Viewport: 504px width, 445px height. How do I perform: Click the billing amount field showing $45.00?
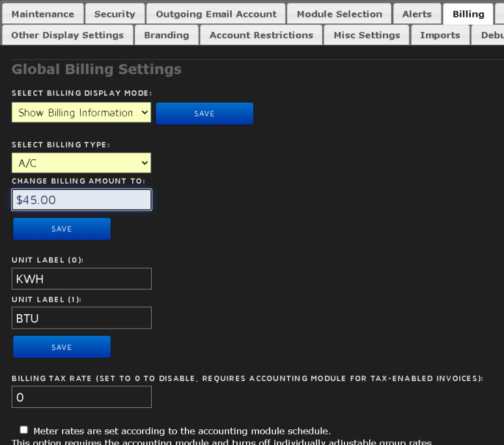point(81,200)
